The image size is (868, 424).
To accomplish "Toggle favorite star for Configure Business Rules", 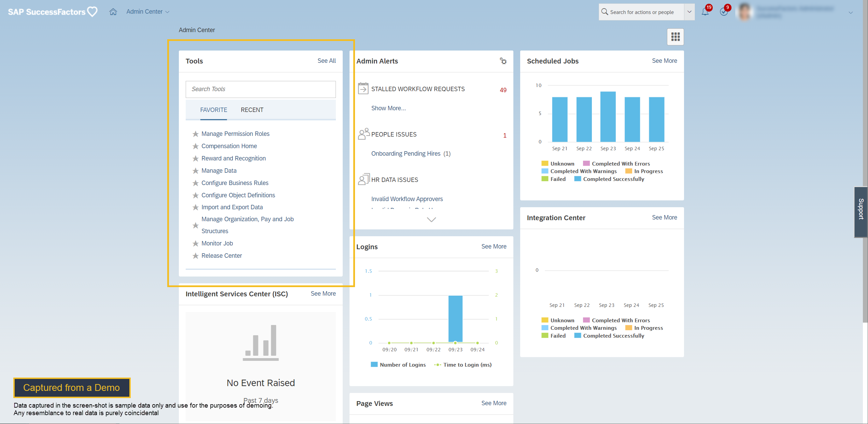I will [x=196, y=183].
